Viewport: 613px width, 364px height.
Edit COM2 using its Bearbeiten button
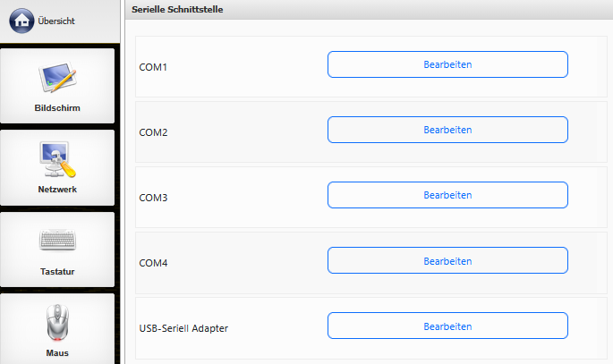(x=447, y=130)
